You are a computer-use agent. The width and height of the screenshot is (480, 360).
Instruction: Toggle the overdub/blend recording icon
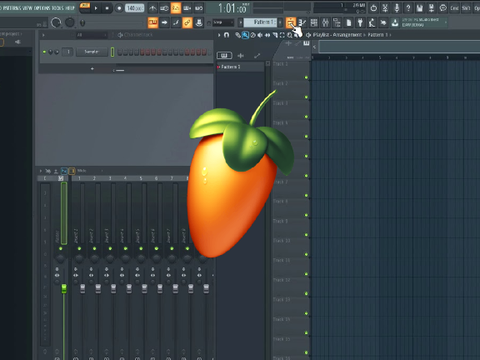187,8
